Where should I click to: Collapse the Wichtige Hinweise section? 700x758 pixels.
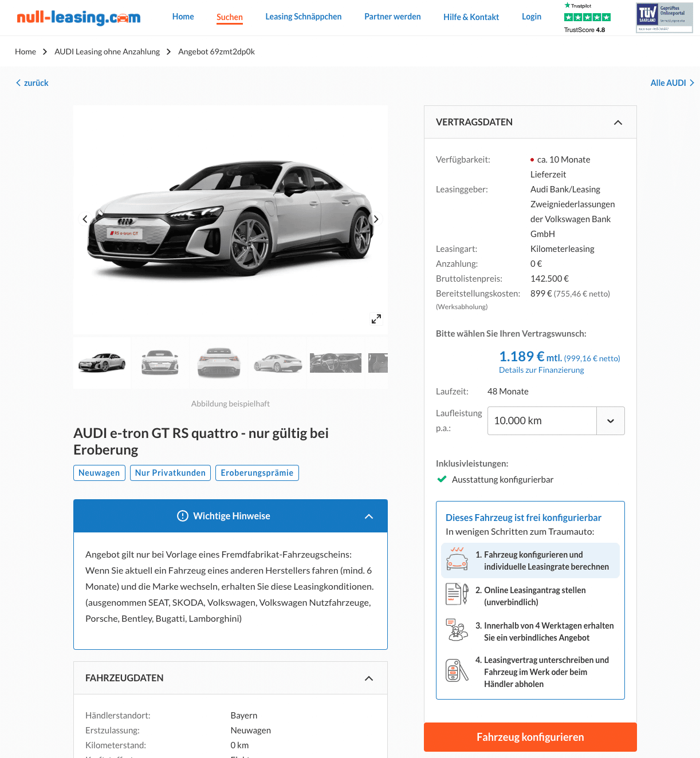pyautogui.click(x=369, y=516)
